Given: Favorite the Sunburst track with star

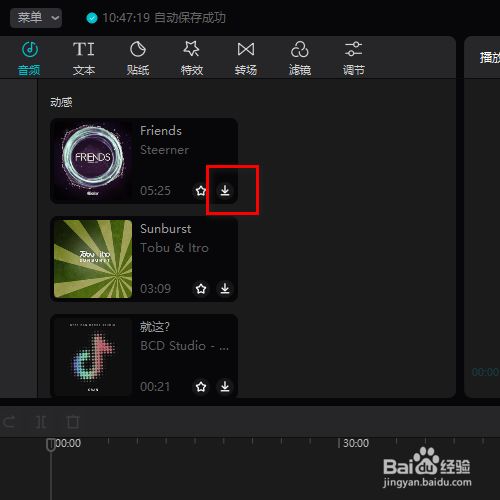Looking at the screenshot, I should coord(201,288).
